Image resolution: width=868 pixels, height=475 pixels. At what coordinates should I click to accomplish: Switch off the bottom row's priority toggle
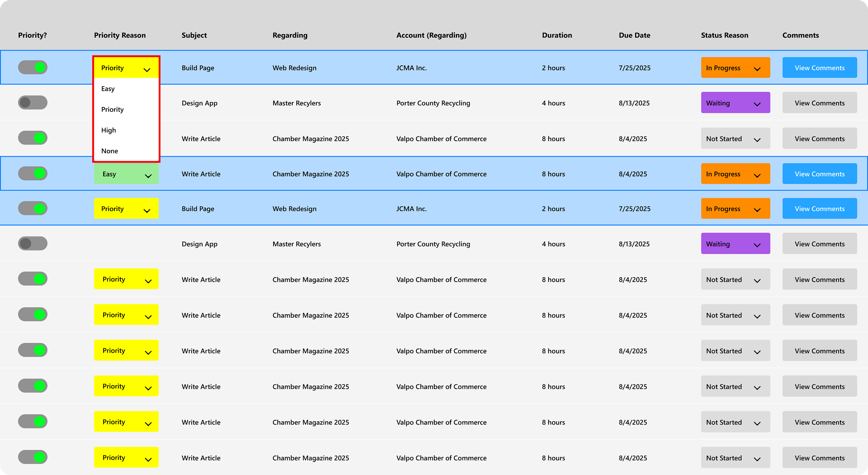33,457
